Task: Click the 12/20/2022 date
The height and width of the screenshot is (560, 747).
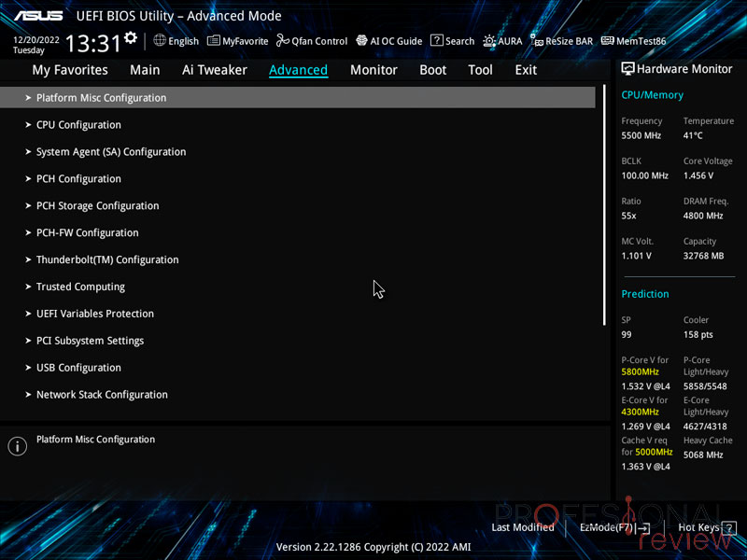Action: pyautogui.click(x=35, y=40)
